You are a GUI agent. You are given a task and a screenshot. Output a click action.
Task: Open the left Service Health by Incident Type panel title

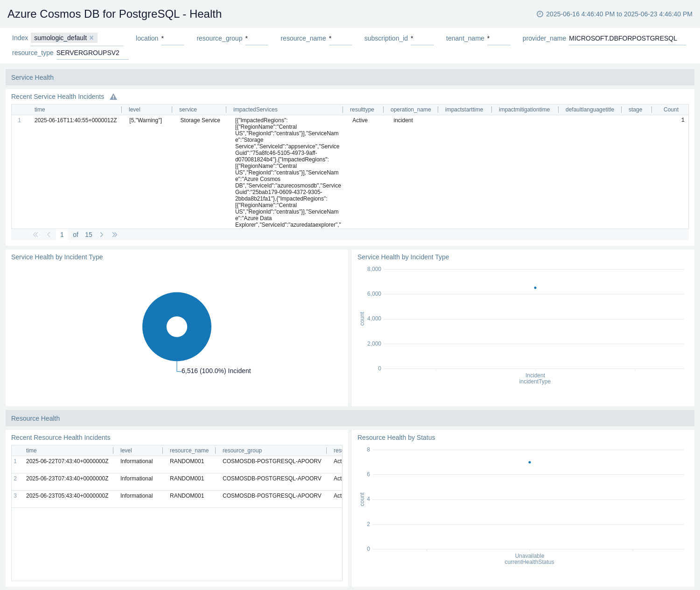(x=57, y=257)
